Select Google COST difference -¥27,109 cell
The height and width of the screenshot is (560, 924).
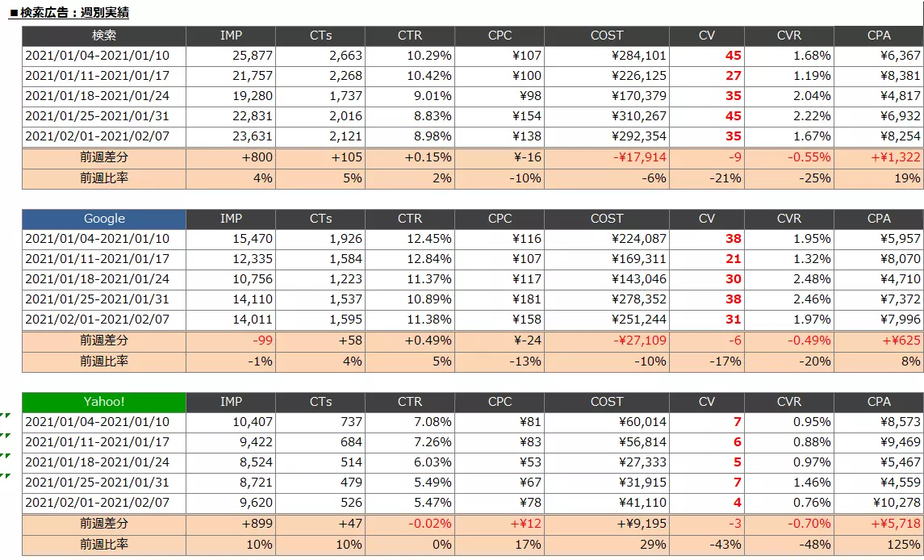(607, 341)
